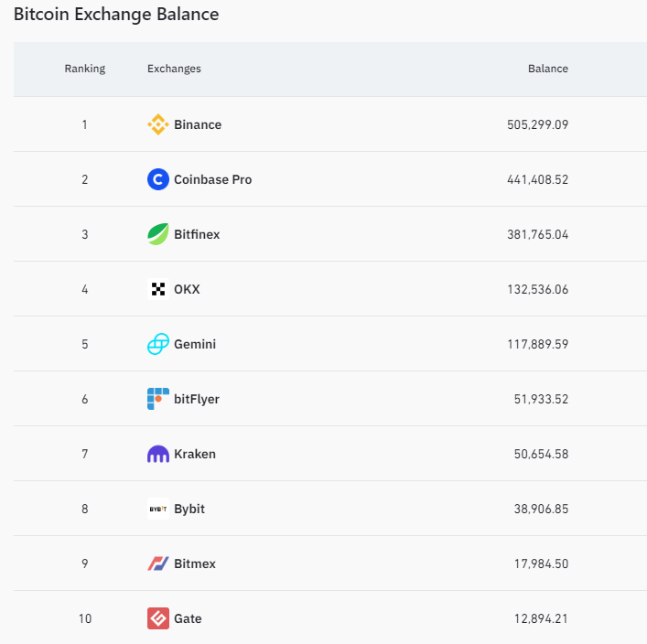Sort by the Exchanges column header
This screenshot has height=644, width=647.
pos(174,69)
